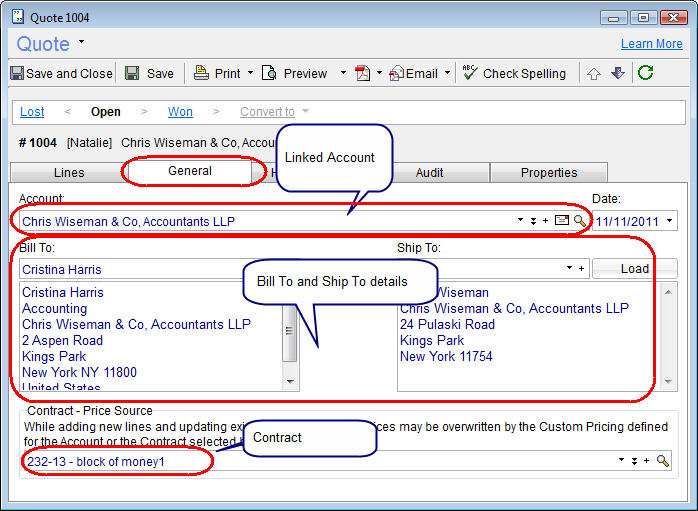
Task: Expand the Account combo box list
Action: tap(521, 221)
